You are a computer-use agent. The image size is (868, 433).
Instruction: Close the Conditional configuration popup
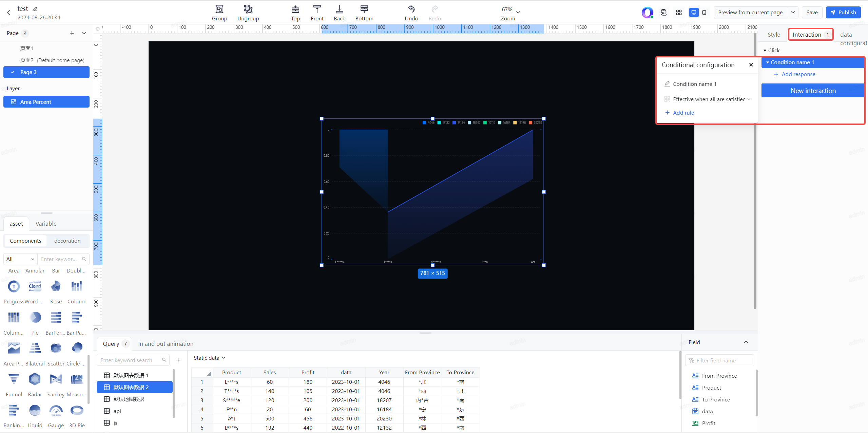point(751,65)
